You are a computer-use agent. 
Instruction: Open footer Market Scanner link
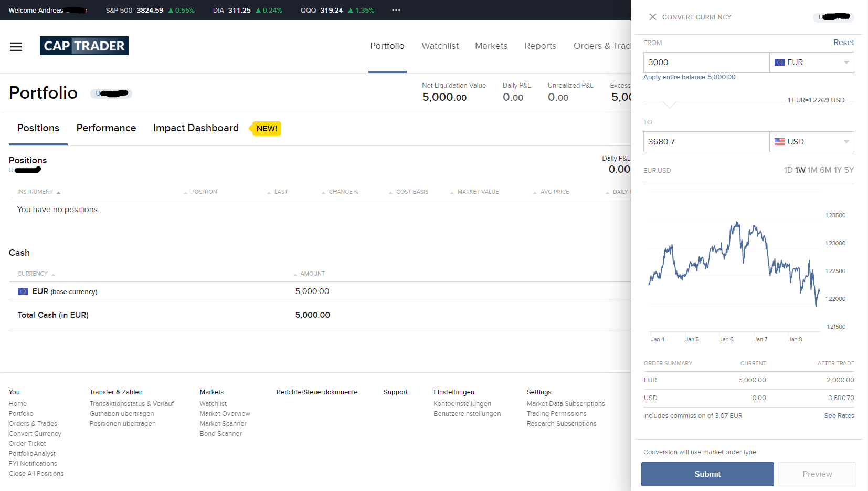point(223,424)
